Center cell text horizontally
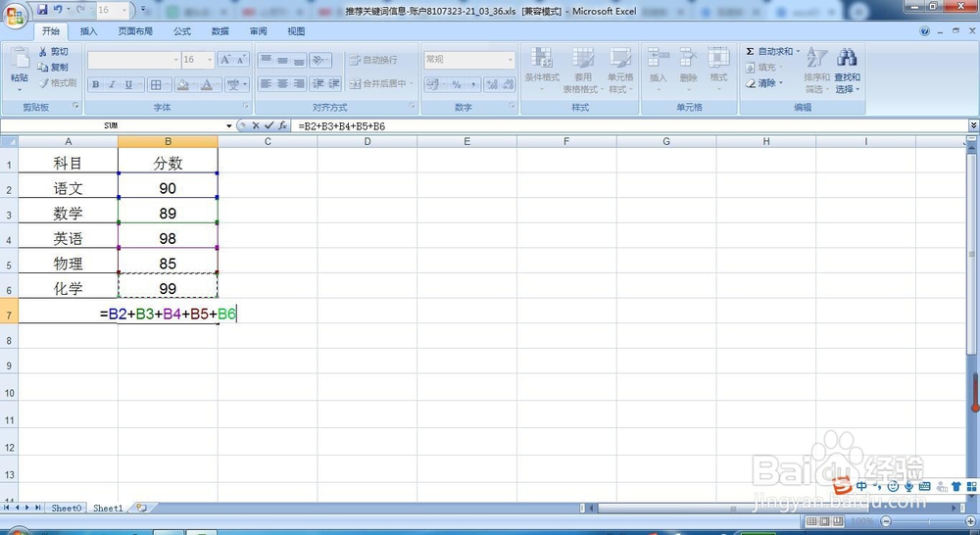Image resolution: width=980 pixels, height=535 pixels. pyautogui.click(x=282, y=83)
